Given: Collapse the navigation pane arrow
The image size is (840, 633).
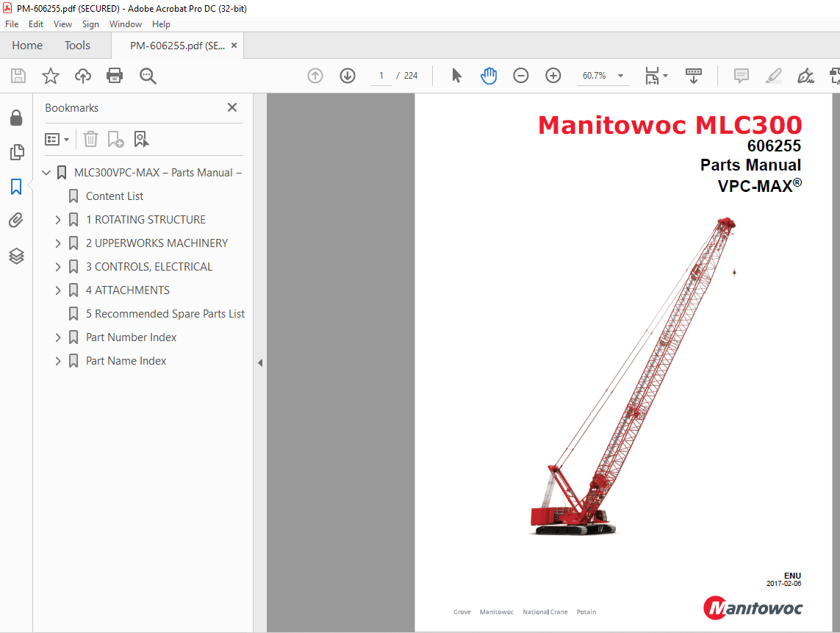Looking at the screenshot, I should click(x=260, y=363).
